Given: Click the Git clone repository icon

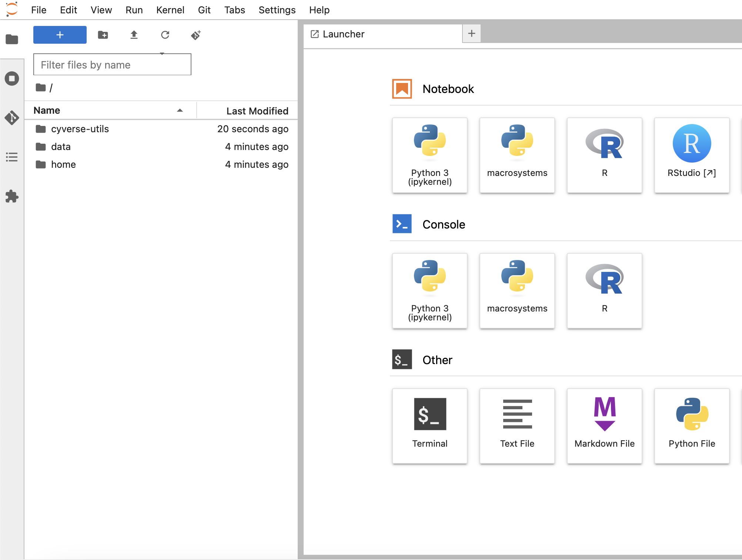Looking at the screenshot, I should (x=196, y=35).
